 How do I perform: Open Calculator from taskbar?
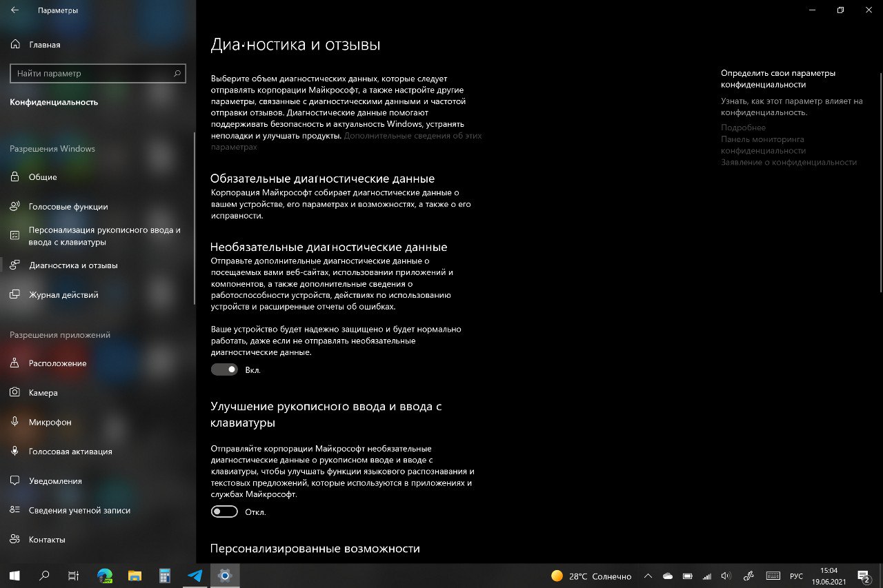[165, 575]
